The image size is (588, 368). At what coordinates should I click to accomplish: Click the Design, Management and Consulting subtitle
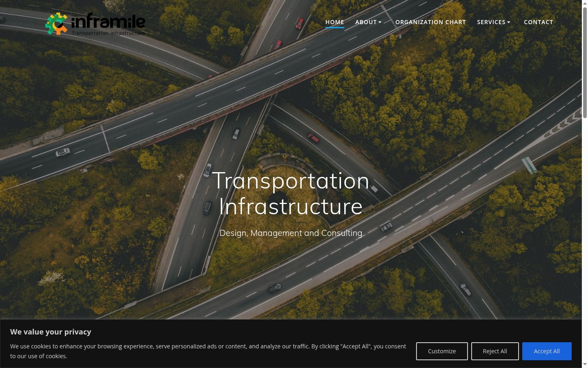[x=291, y=233]
